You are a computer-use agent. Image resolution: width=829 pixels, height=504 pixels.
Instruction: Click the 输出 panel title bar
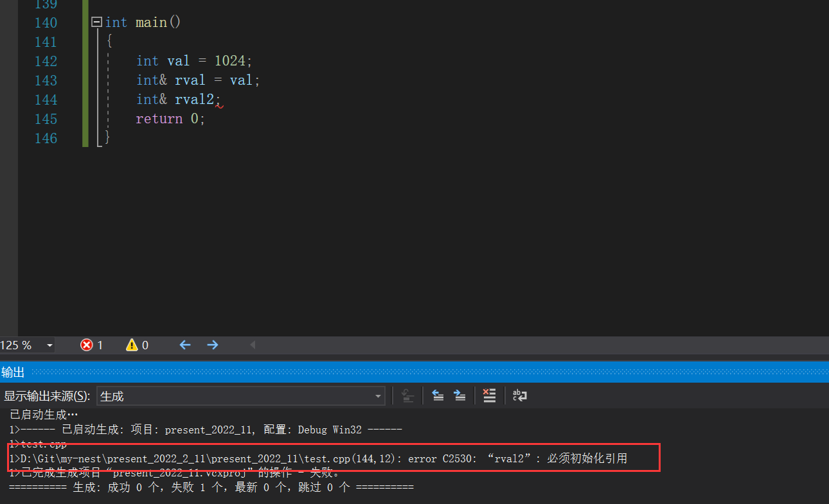(415, 372)
